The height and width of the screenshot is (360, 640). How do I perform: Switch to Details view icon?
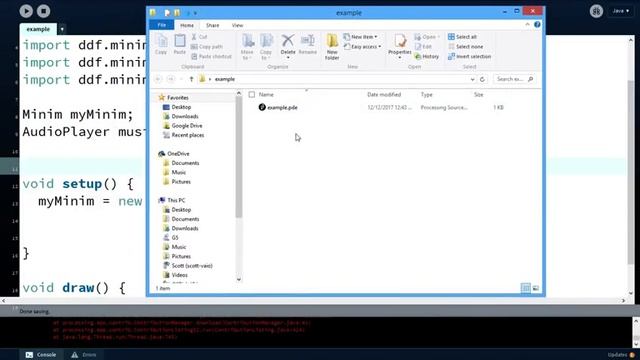tap(526, 288)
